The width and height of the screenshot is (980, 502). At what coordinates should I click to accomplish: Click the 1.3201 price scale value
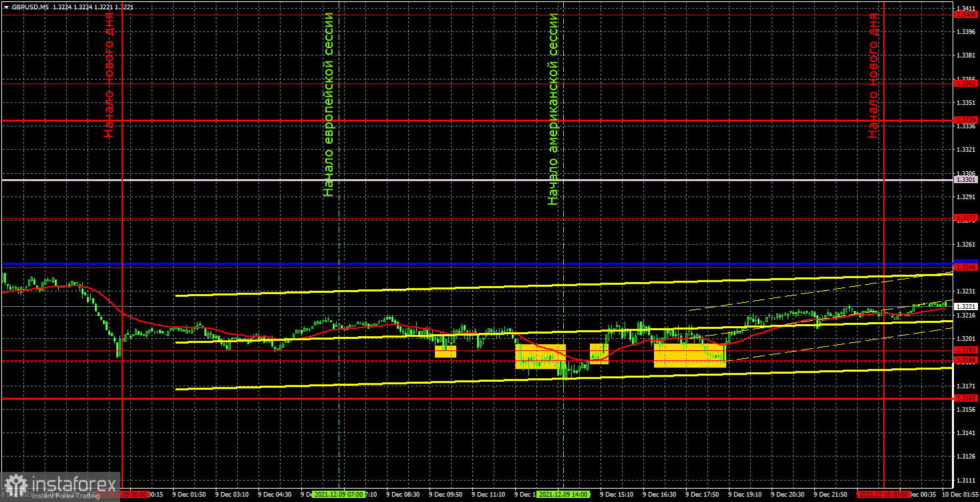tap(966, 339)
